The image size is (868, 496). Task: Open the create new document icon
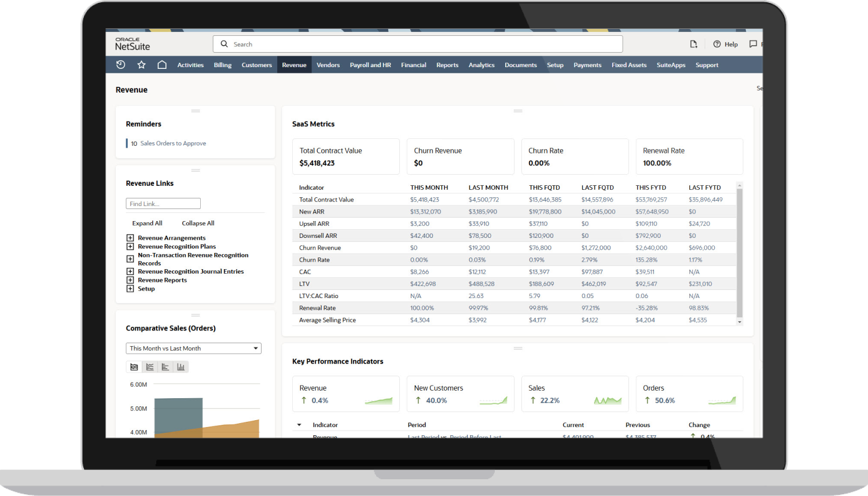tap(693, 44)
